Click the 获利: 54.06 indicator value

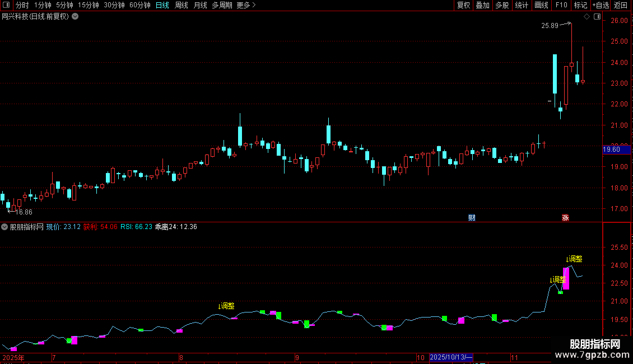coord(100,227)
